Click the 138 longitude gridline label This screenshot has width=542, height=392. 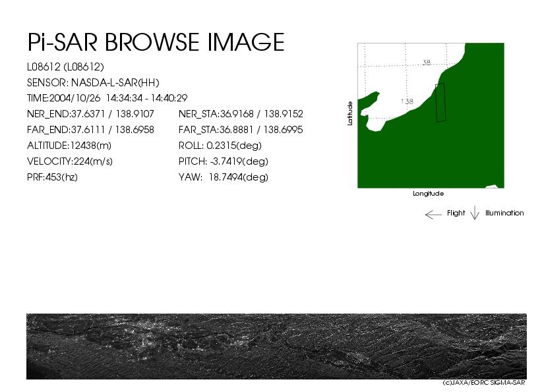point(407,101)
